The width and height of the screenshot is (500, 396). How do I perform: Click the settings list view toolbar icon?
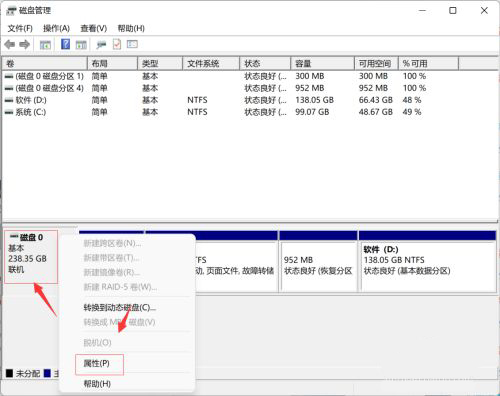[132, 44]
